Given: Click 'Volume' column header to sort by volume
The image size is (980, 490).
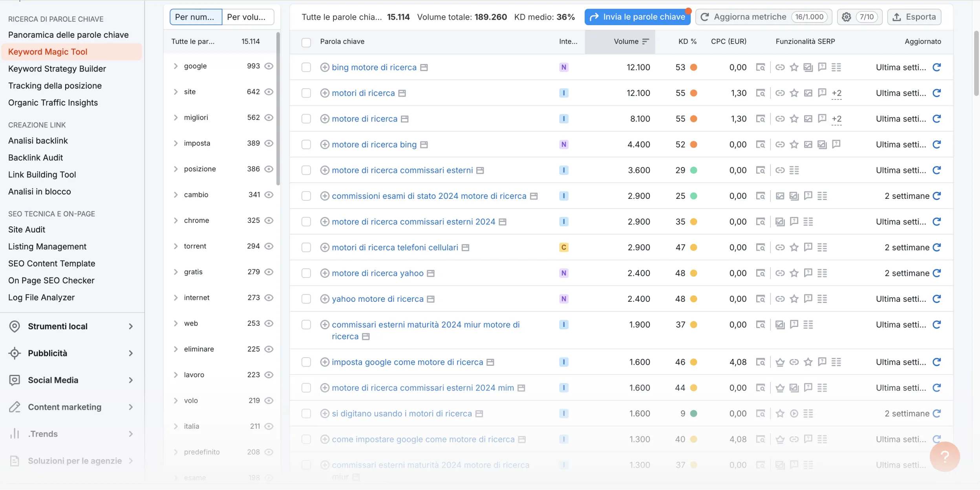Looking at the screenshot, I should coord(625,41).
